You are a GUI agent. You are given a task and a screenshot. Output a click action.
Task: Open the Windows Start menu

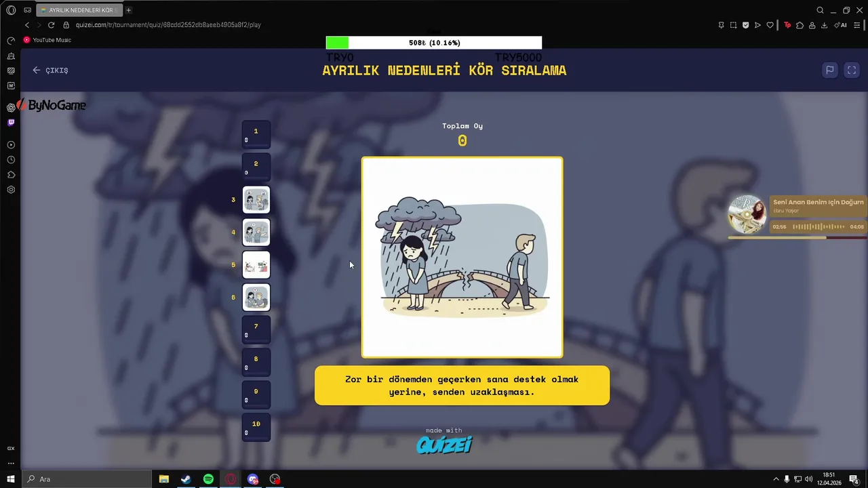tap(11, 479)
